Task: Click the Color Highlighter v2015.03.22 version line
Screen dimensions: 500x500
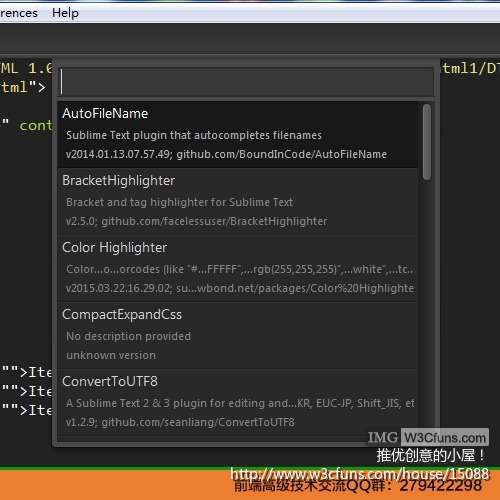Action: coord(240,288)
